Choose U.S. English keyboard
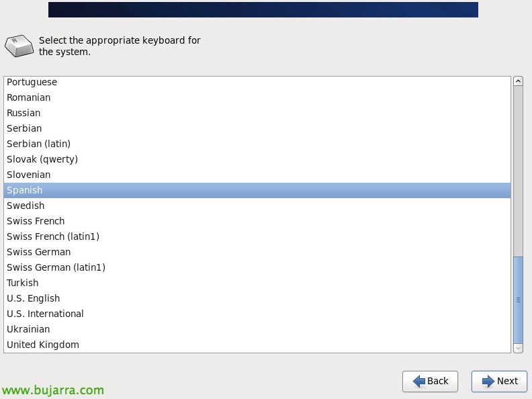This screenshot has height=399, width=532. coord(257,298)
